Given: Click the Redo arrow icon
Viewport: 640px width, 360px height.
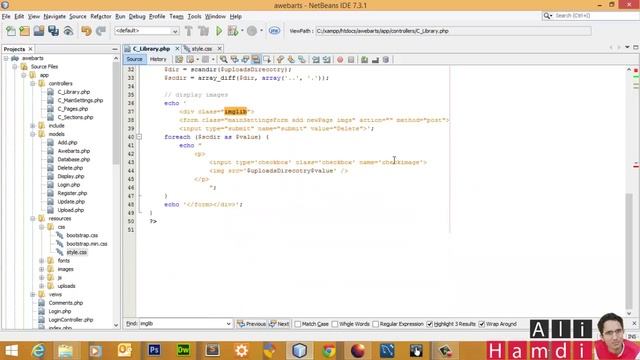Looking at the screenshot, I should tap(101, 31).
